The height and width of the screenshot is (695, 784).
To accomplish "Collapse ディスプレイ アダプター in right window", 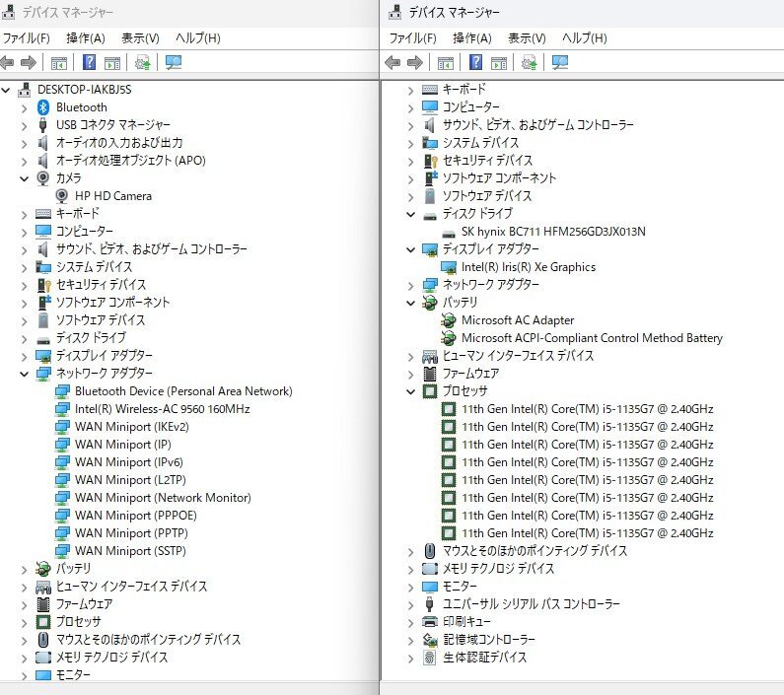I will [410, 249].
